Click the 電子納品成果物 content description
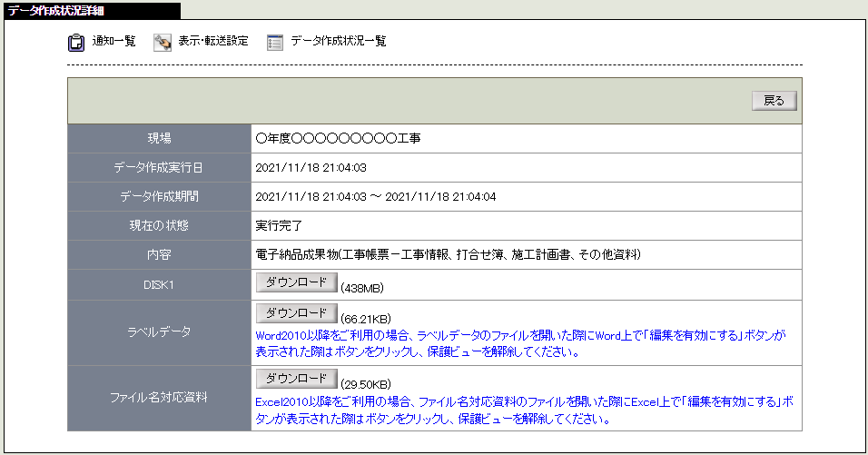 click(x=448, y=254)
